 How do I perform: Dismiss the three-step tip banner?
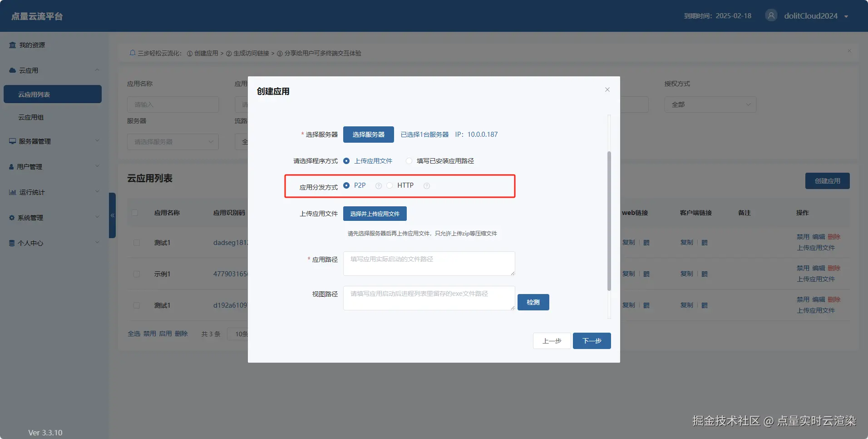(x=849, y=51)
